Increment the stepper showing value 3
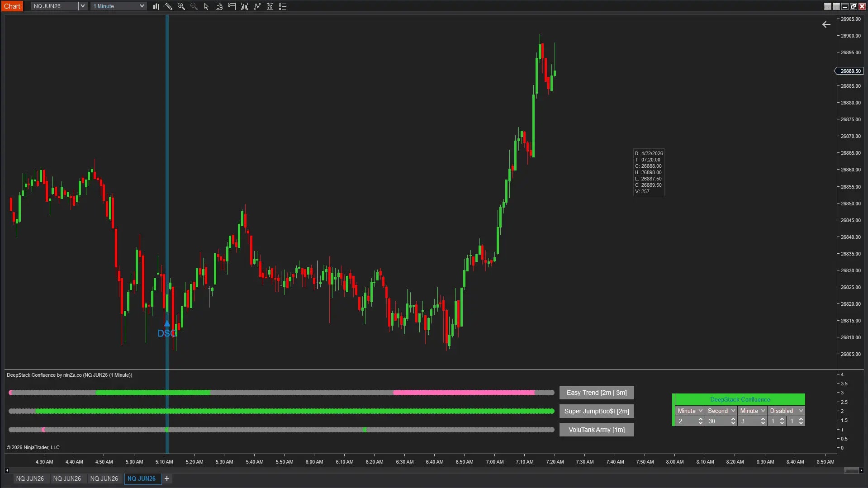This screenshot has width=868, height=488. [x=763, y=419]
